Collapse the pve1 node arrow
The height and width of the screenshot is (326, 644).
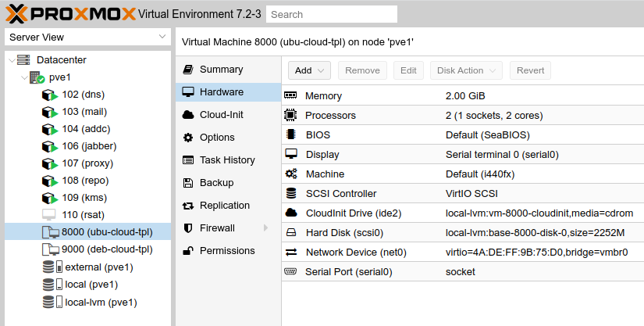25,77
